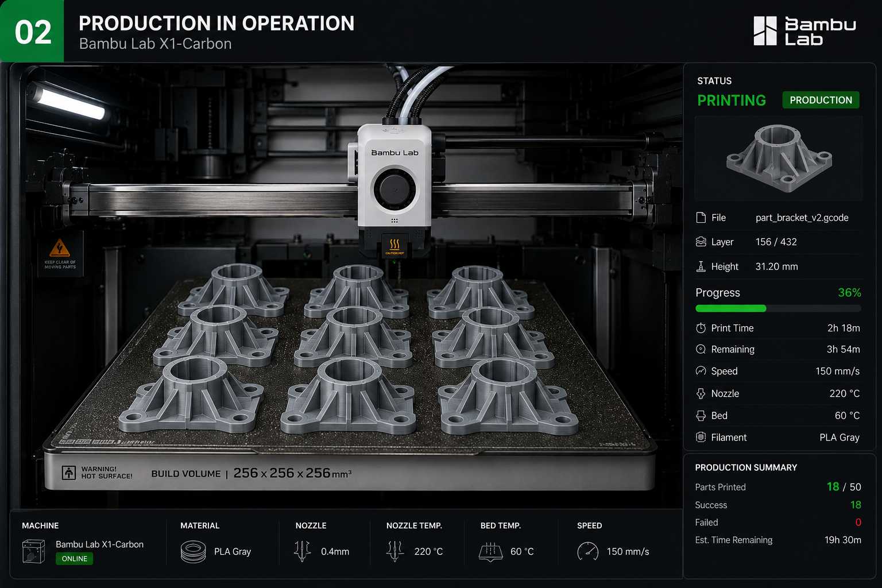
Task: Click the 220 °C nozzle value in status panel
Action: click(x=845, y=393)
